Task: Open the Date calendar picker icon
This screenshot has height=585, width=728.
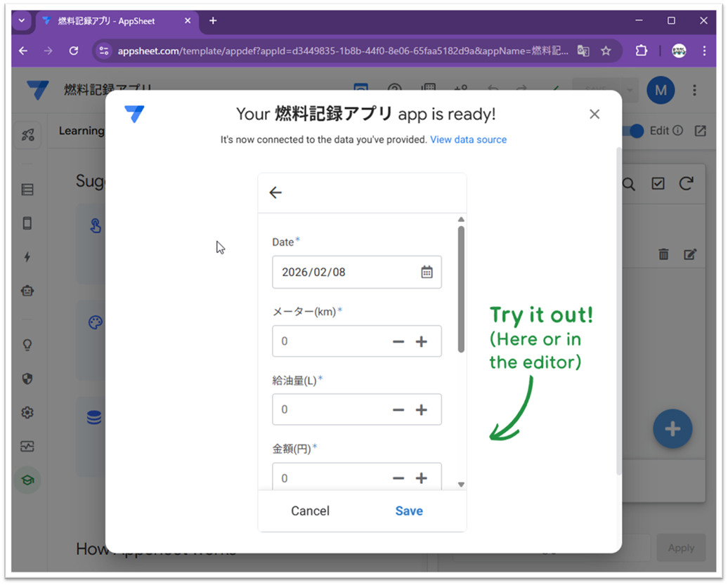Action: pos(427,272)
